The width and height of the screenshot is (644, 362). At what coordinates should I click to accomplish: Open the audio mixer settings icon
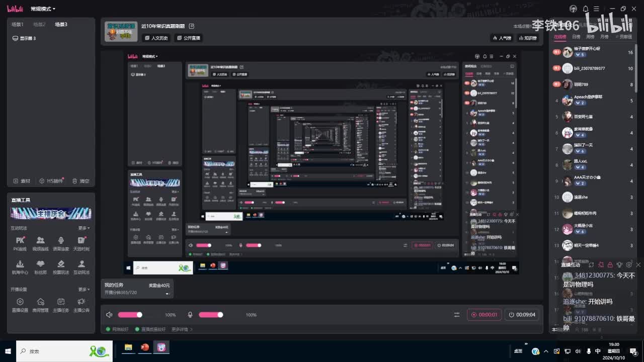(457, 315)
